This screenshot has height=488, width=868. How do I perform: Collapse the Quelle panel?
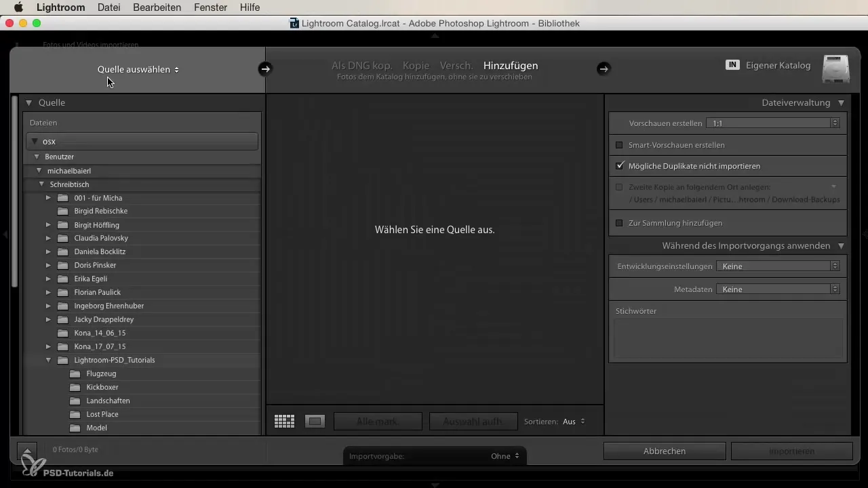coord(29,103)
